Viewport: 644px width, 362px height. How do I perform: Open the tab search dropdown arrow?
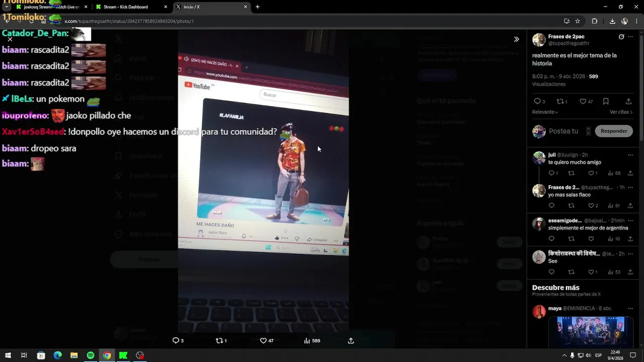(x=6, y=7)
